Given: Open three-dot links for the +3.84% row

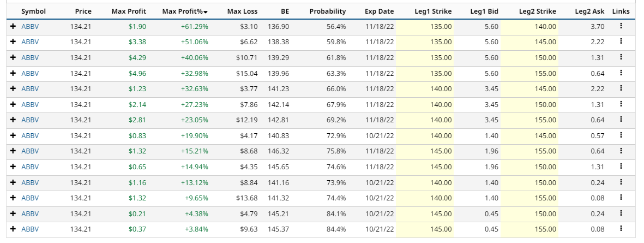Looking at the screenshot, I should 621,229.
